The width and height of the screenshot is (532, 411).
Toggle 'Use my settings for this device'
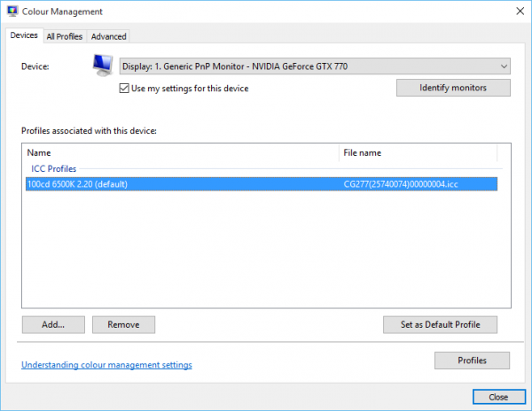point(124,89)
